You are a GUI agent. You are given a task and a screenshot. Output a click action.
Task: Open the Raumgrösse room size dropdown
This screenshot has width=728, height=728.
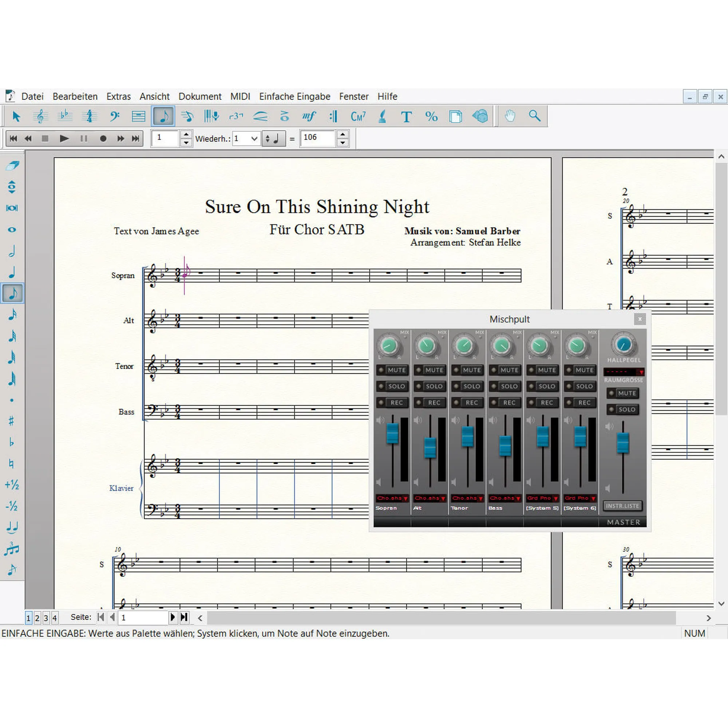pos(624,372)
